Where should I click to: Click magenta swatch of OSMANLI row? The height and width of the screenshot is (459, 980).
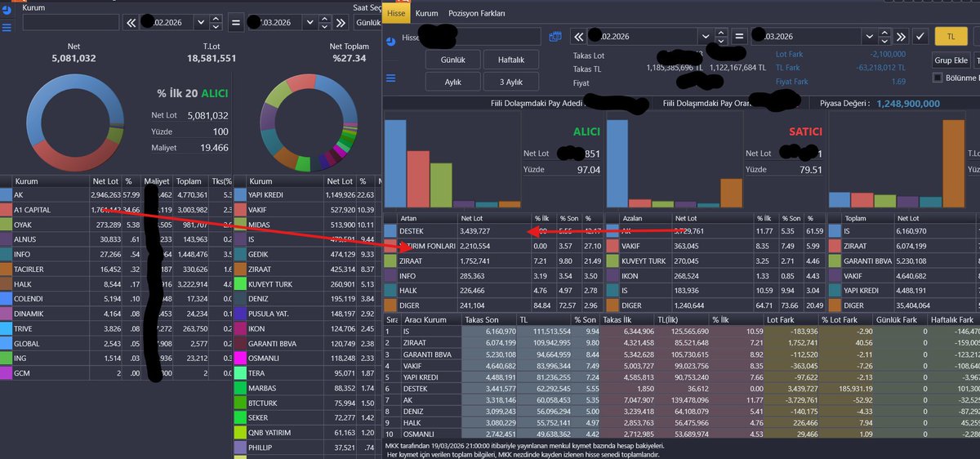tap(240, 358)
